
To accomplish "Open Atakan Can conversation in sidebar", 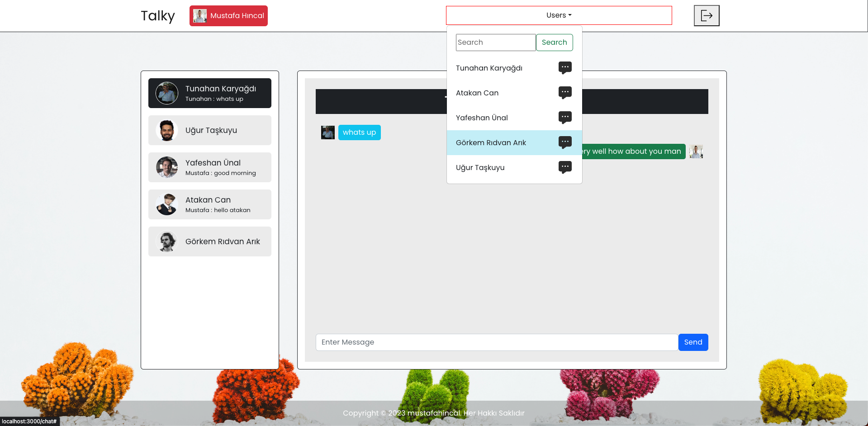I will click(x=210, y=204).
